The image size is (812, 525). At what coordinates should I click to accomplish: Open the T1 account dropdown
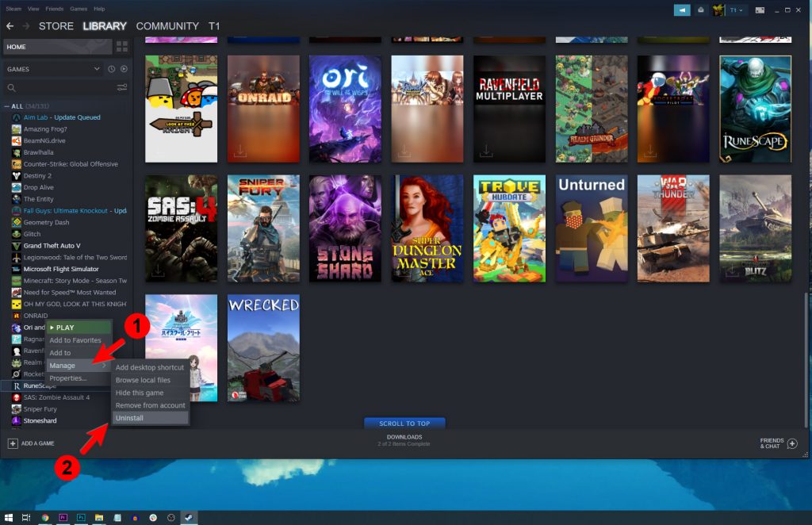737,10
